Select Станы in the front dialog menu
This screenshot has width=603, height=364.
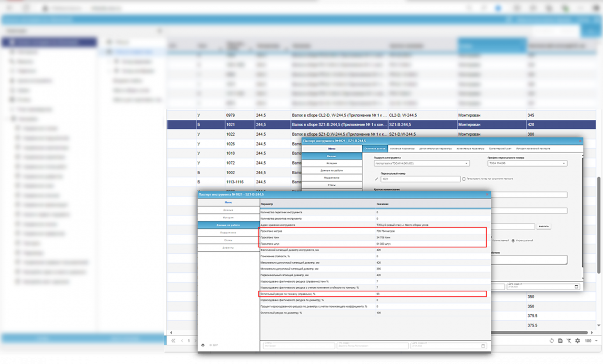(x=228, y=240)
